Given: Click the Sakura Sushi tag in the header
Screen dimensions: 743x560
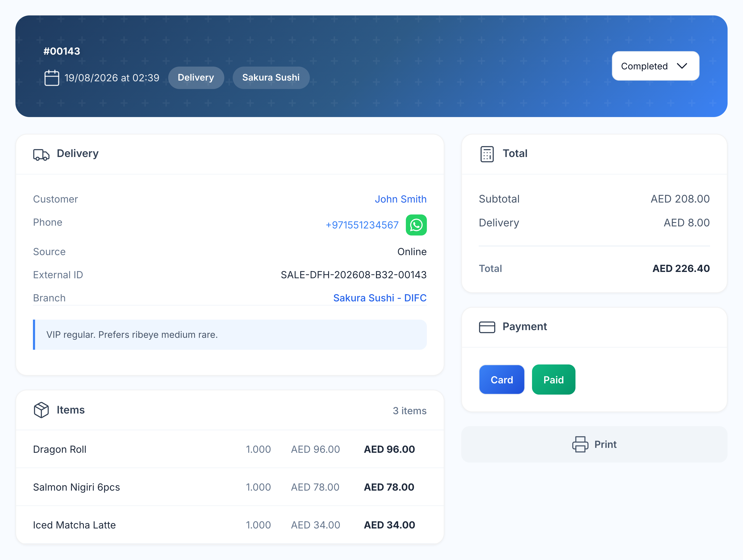Looking at the screenshot, I should [271, 78].
